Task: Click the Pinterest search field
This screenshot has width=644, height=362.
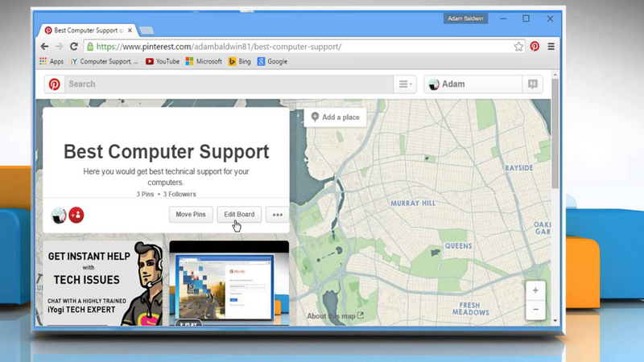Action: click(x=225, y=84)
